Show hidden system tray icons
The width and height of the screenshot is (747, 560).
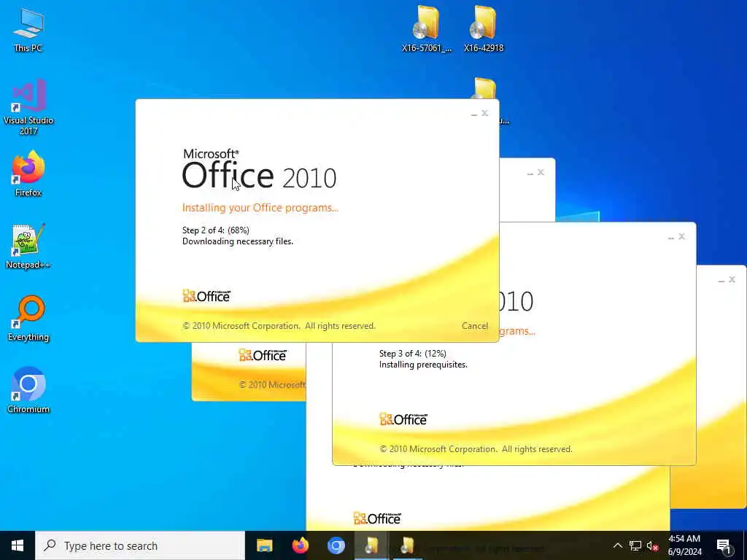[x=617, y=545]
